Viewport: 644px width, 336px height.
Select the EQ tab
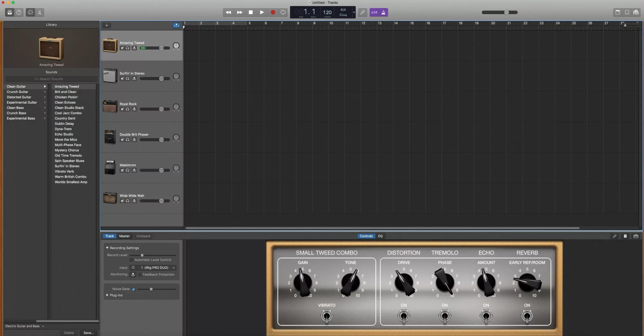(380, 236)
